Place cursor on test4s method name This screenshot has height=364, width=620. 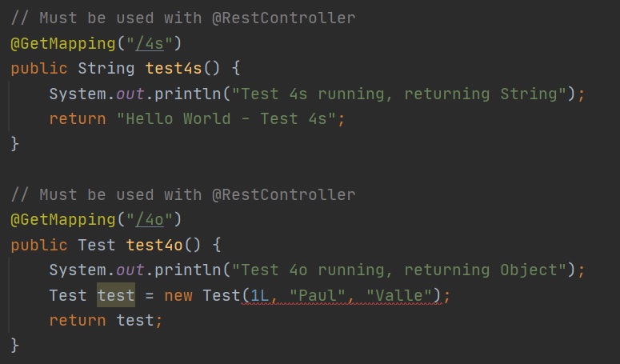(x=173, y=68)
